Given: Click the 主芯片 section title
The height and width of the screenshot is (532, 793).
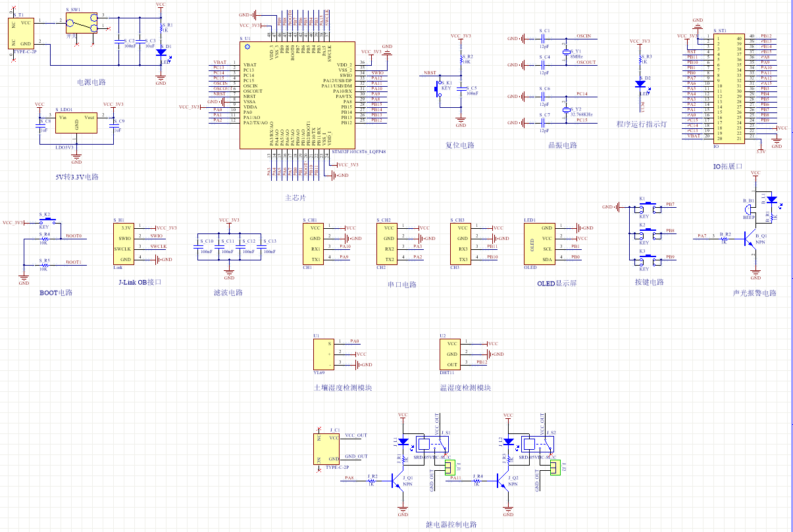Looking at the screenshot, I should click(x=295, y=197).
